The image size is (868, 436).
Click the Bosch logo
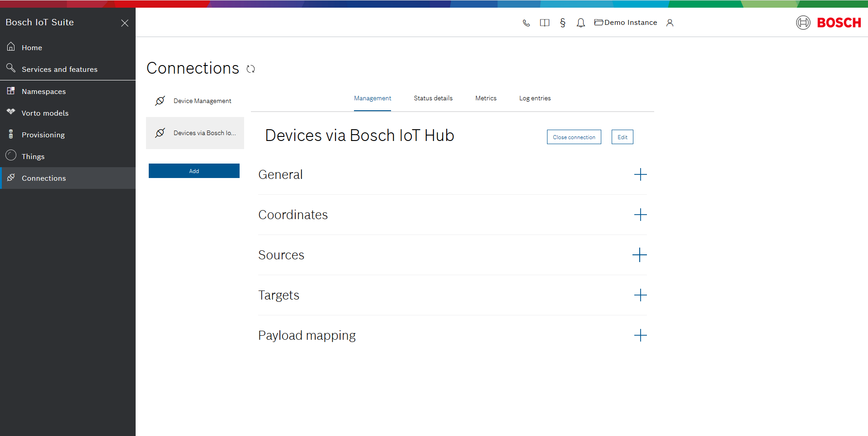(829, 23)
